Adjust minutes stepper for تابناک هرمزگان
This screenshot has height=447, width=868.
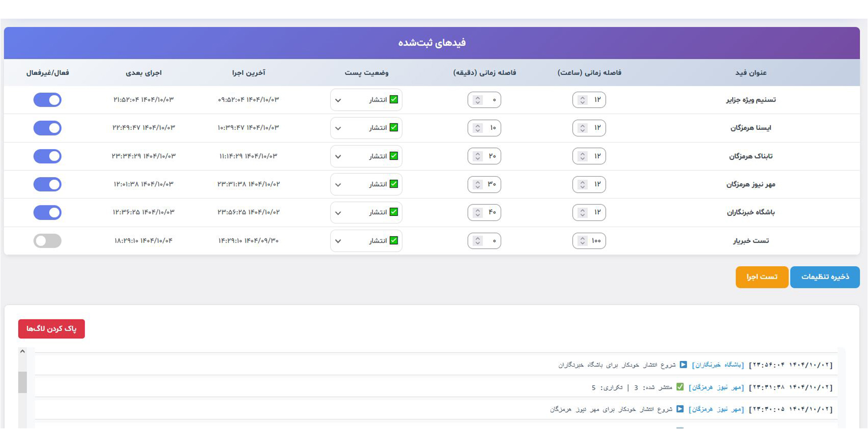(478, 156)
